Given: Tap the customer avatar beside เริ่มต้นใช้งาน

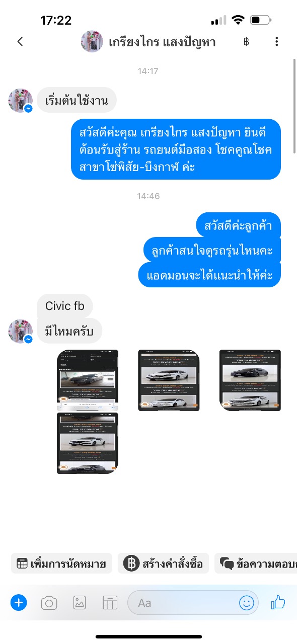Looking at the screenshot, I should click(x=21, y=101).
